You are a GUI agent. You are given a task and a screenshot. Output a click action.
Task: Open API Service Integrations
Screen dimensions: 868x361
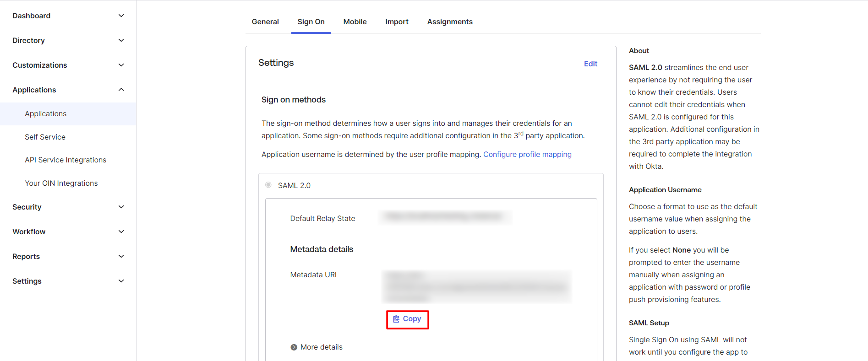point(66,160)
